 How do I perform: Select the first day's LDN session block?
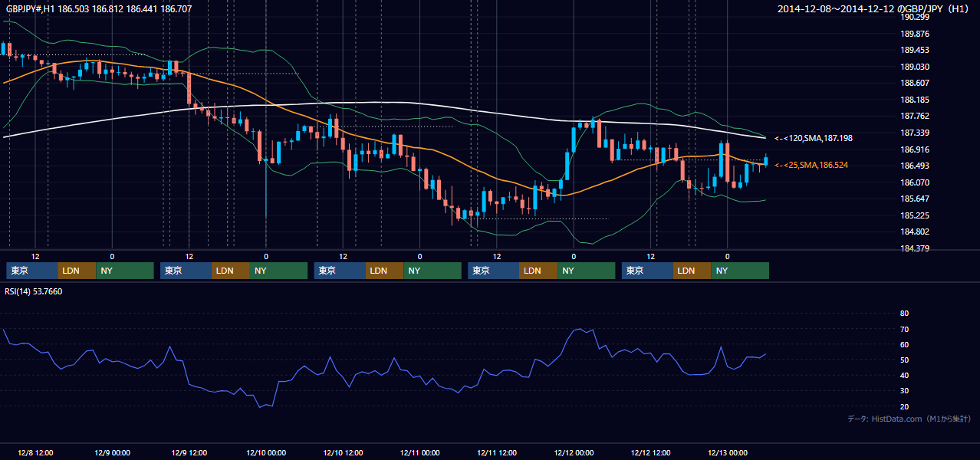pyautogui.click(x=77, y=271)
